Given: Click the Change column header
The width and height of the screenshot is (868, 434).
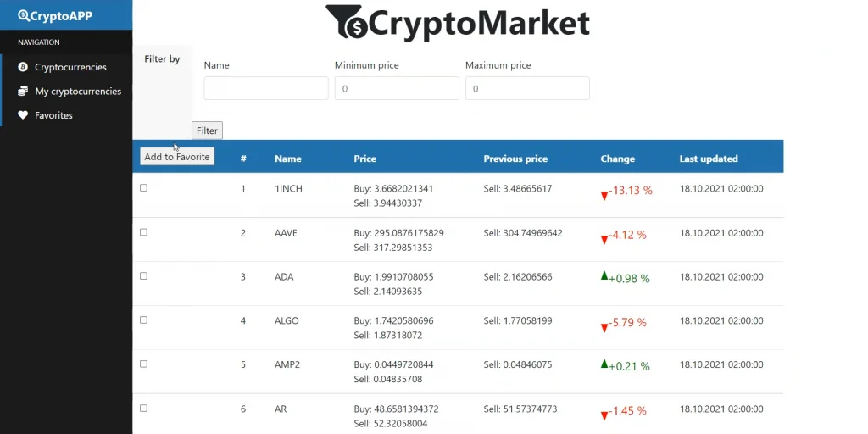Looking at the screenshot, I should coord(617,159).
